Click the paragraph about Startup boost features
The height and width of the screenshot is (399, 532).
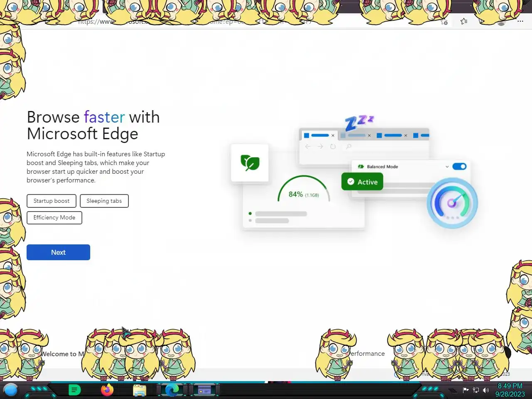point(96,167)
